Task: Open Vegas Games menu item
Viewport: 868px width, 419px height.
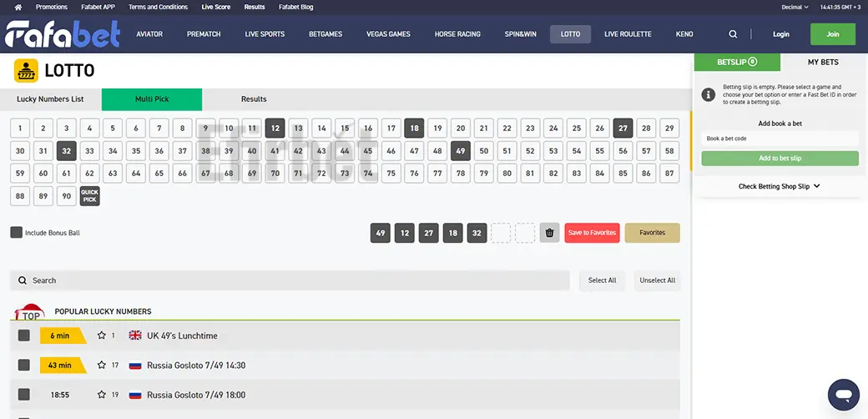Action: (389, 34)
